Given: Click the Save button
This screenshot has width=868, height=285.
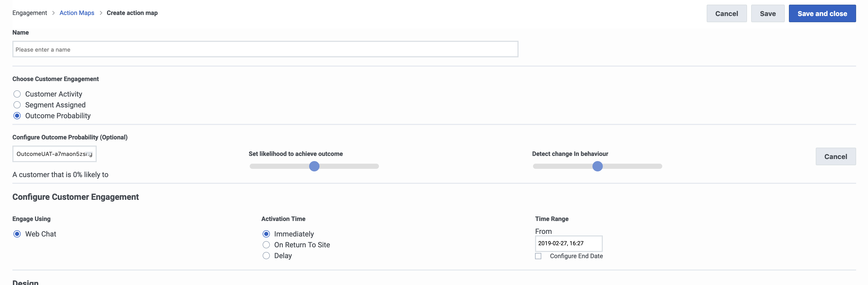Looking at the screenshot, I should [x=768, y=13].
